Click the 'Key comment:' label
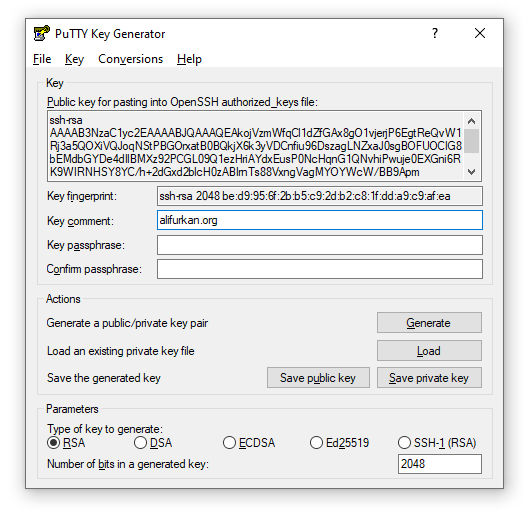This screenshot has width=530, height=512. click(80, 221)
